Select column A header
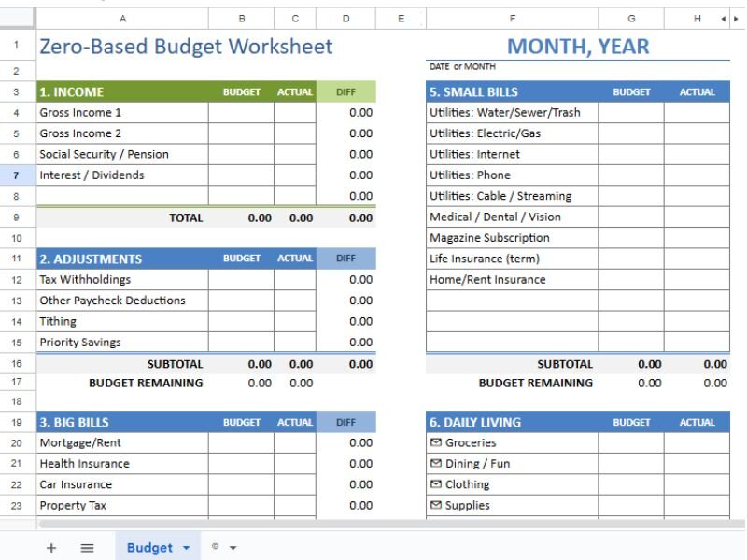Viewport: 747px width, 560px height. [122, 19]
